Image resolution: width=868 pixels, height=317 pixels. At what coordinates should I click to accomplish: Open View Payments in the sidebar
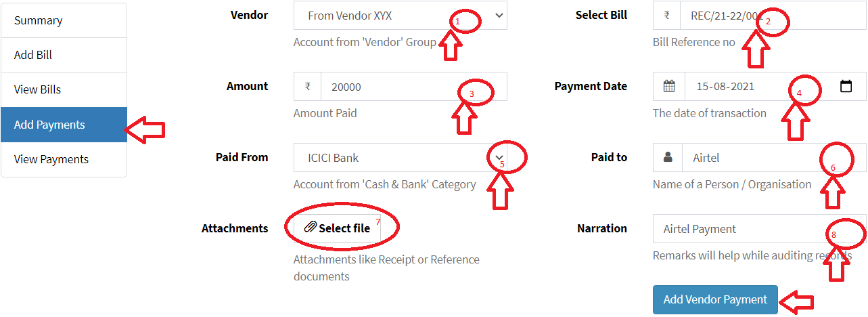click(x=64, y=160)
